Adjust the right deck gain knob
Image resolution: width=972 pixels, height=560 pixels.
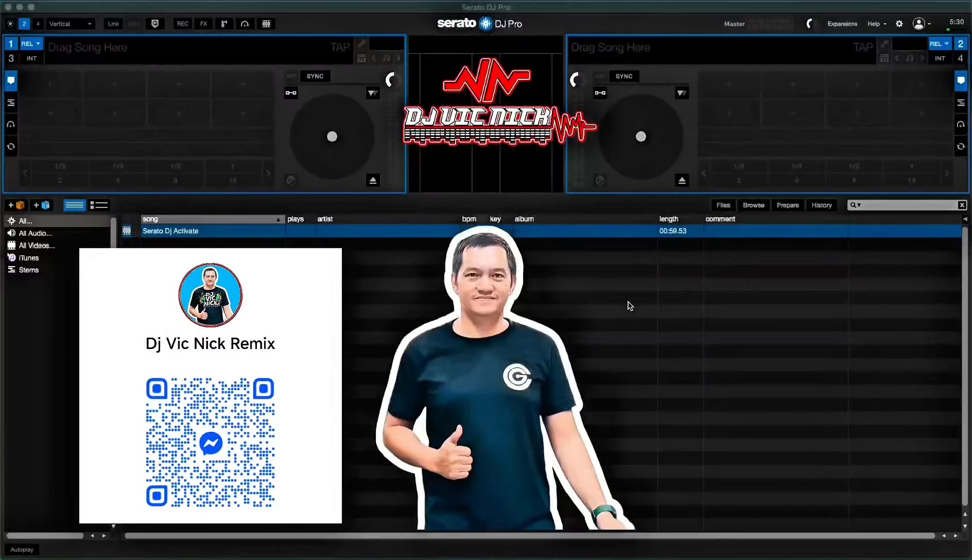tap(576, 80)
